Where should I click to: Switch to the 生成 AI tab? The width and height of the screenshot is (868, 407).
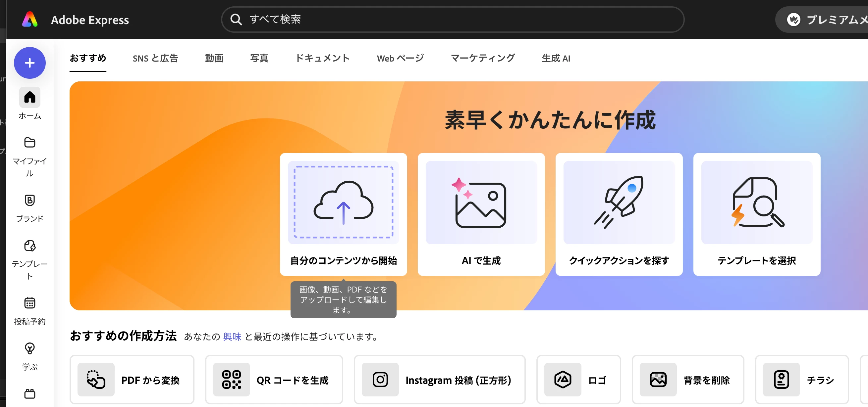pos(556,58)
